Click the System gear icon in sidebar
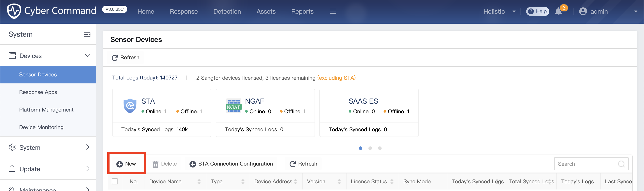The image size is (644, 191). pos(12,147)
